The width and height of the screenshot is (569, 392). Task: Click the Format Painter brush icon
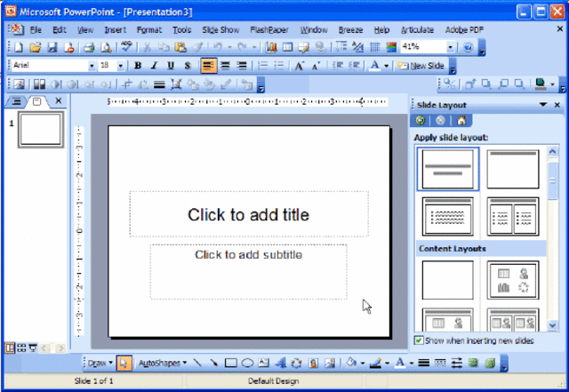pyautogui.click(x=197, y=47)
